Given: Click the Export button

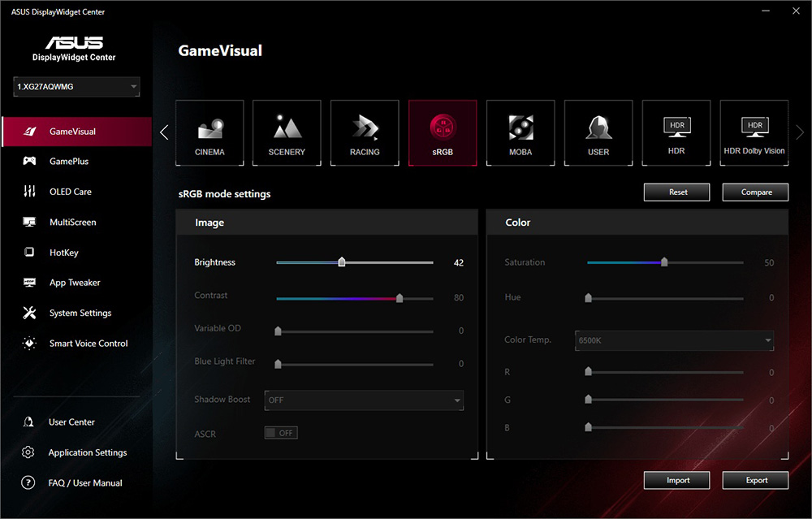Looking at the screenshot, I should 756,480.
